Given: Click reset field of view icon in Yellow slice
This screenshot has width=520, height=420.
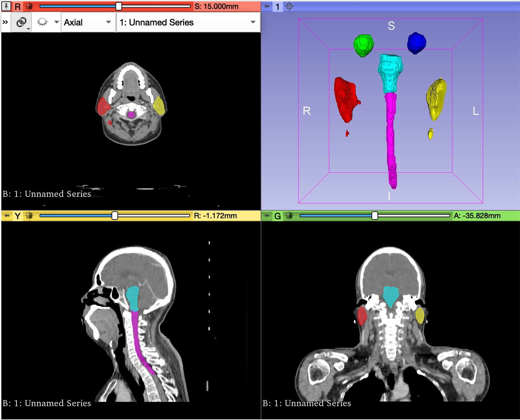Looking at the screenshot, I should pos(29,216).
